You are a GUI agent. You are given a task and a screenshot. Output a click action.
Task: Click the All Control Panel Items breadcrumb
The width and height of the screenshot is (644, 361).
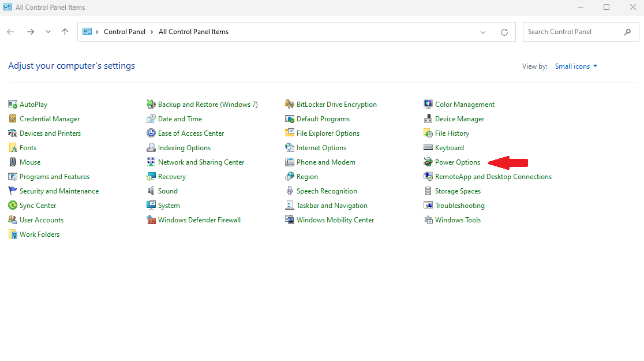tap(193, 32)
